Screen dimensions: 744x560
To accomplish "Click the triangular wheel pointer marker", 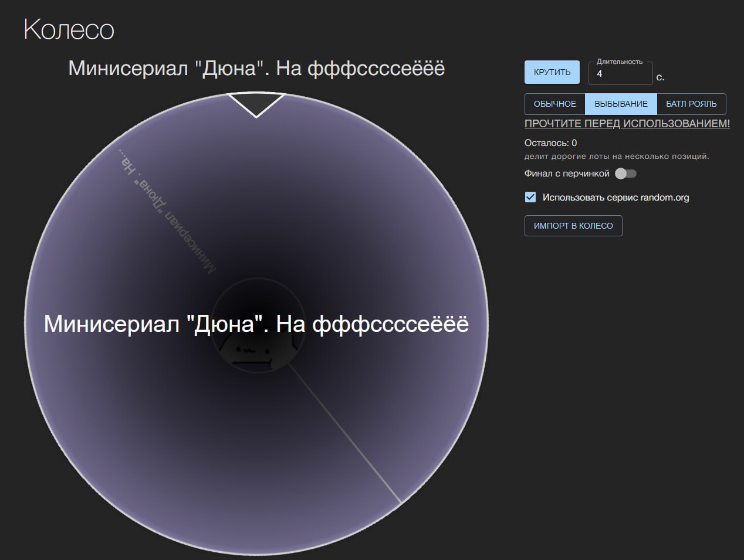I will (256, 104).
